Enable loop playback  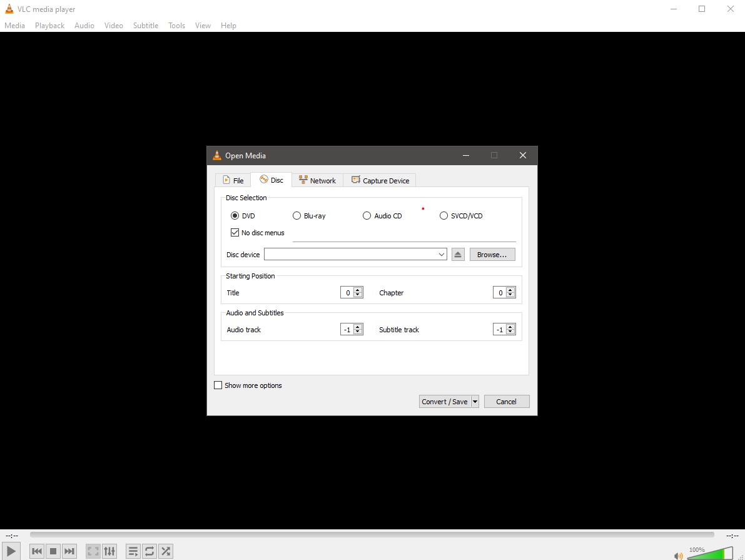pyautogui.click(x=150, y=551)
